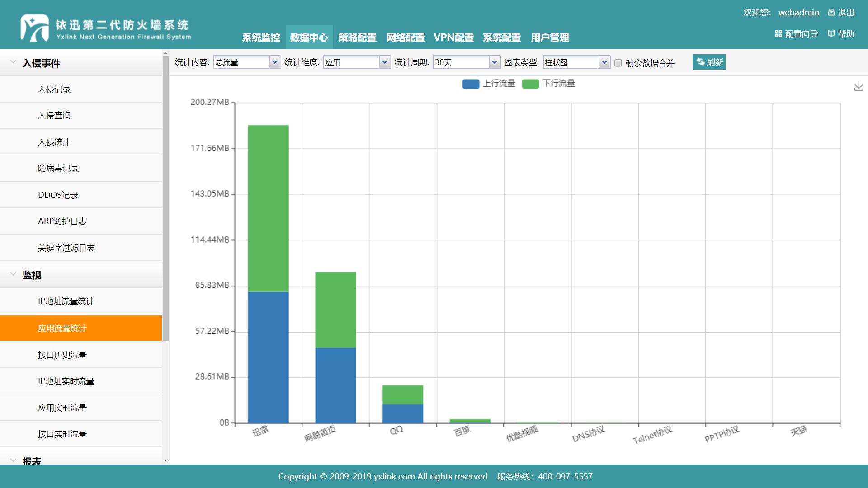Screen dimensions: 868x488
Task: Toggle 上行流量 legend swatch
Action: [x=471, y=84]
